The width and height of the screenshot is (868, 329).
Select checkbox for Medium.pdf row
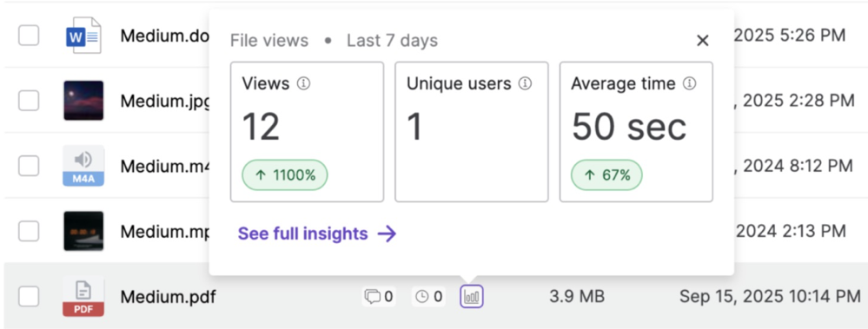29,297
